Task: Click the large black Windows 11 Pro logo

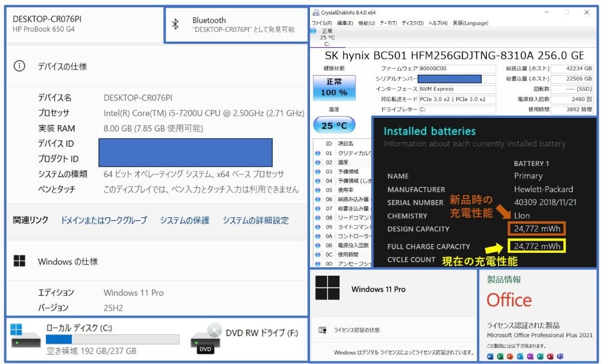Action: (327, 288)
